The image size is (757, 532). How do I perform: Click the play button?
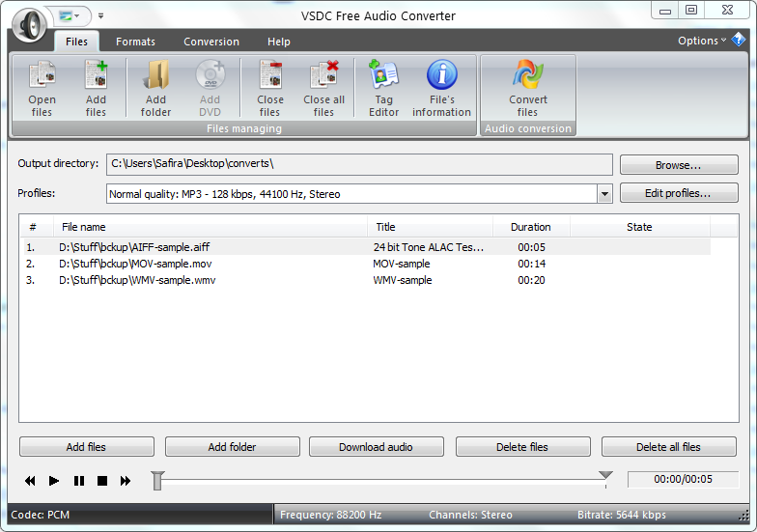[x=54, y=481]
